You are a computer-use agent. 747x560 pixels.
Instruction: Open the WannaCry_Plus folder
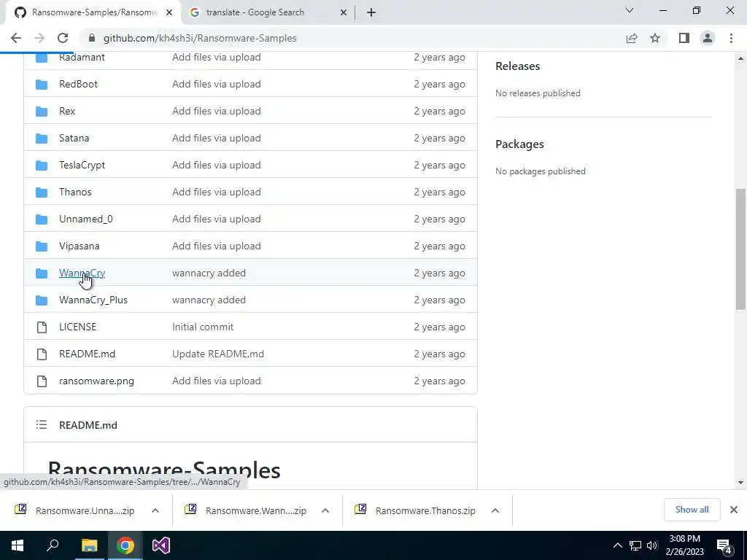[93, 300]
